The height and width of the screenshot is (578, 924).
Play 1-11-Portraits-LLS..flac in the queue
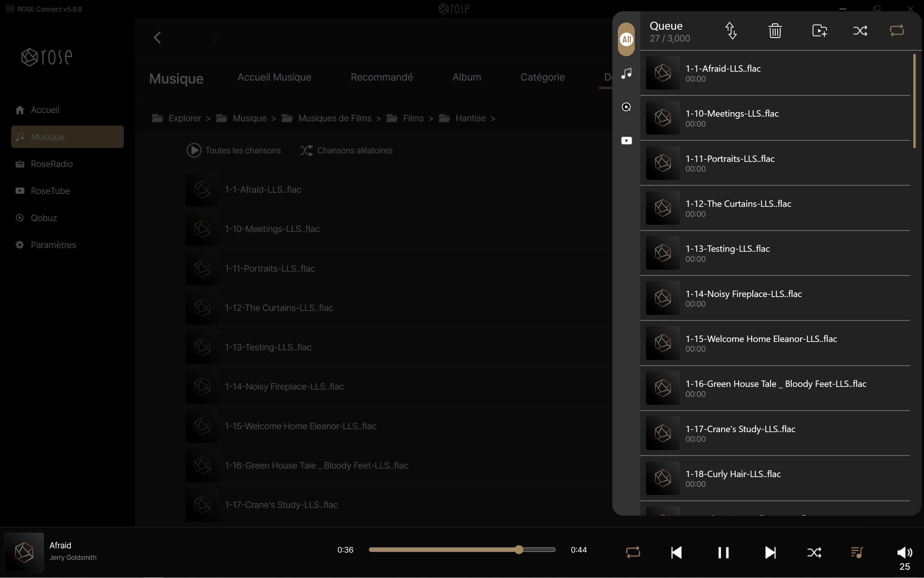point(775,163)
